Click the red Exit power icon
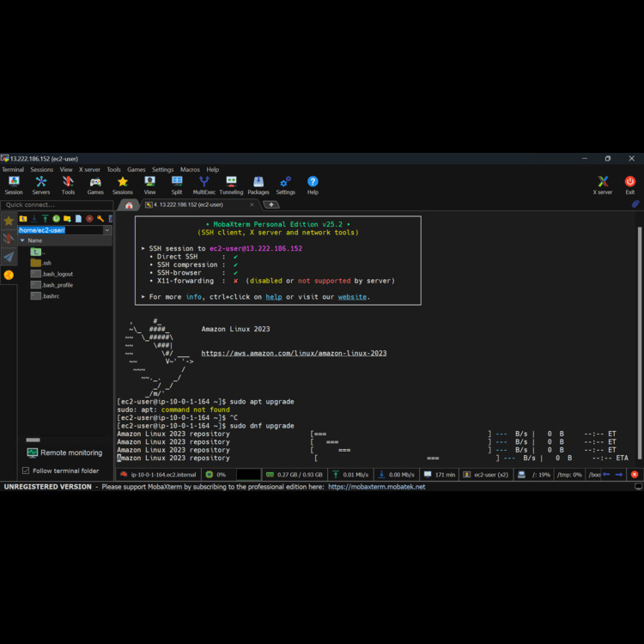644x644 pixels. [x=629, y=185]
